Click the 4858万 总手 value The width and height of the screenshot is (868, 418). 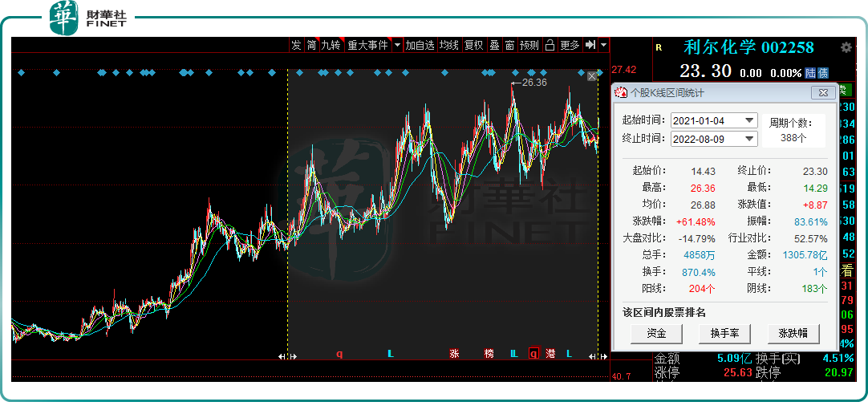[700, 255]
